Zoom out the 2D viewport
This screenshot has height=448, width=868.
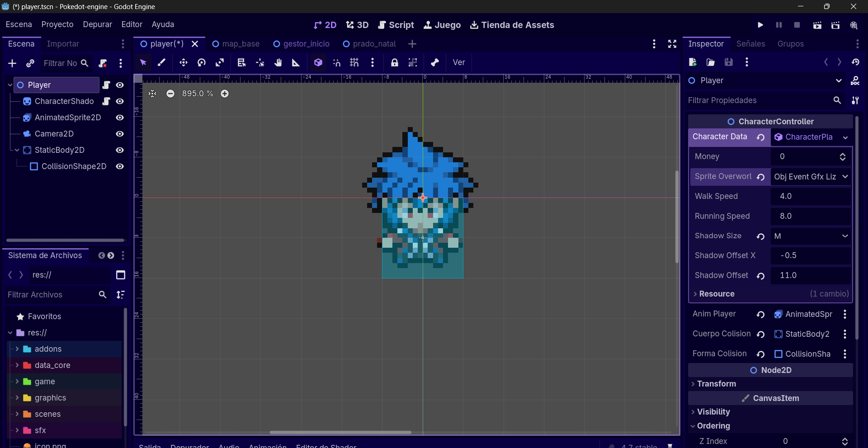(170, 94)
